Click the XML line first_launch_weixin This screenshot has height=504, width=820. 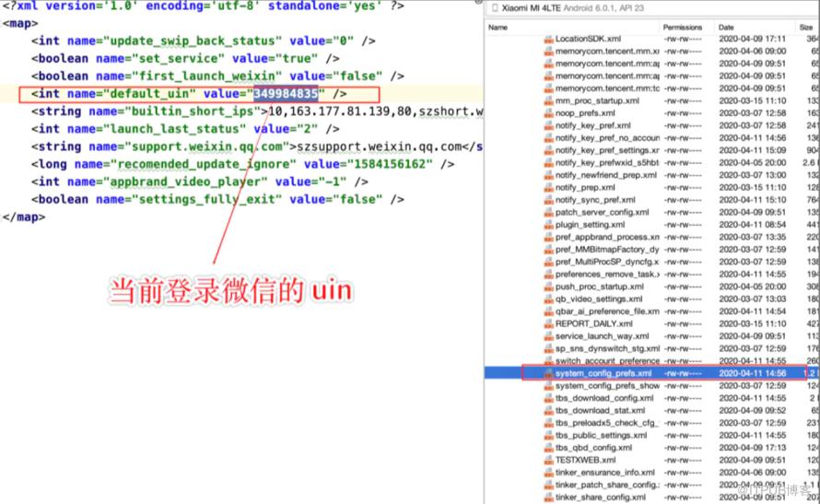click(217, 76)
